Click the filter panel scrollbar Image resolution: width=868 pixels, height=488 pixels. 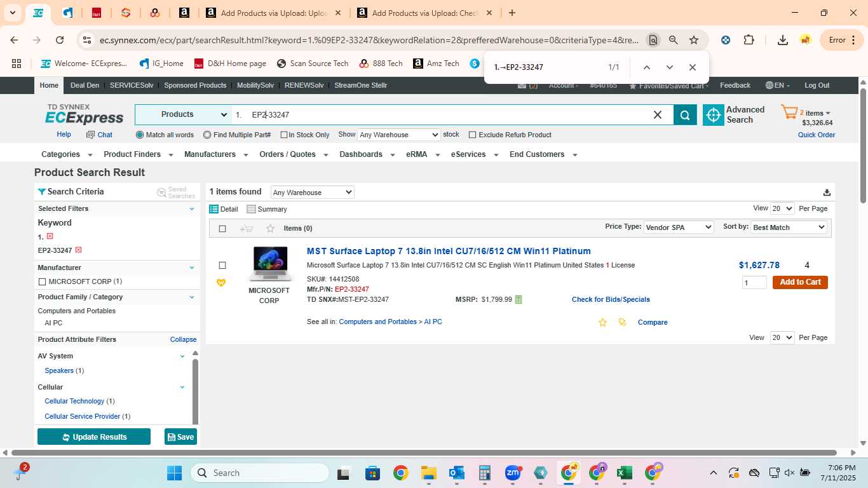(195, 391)
